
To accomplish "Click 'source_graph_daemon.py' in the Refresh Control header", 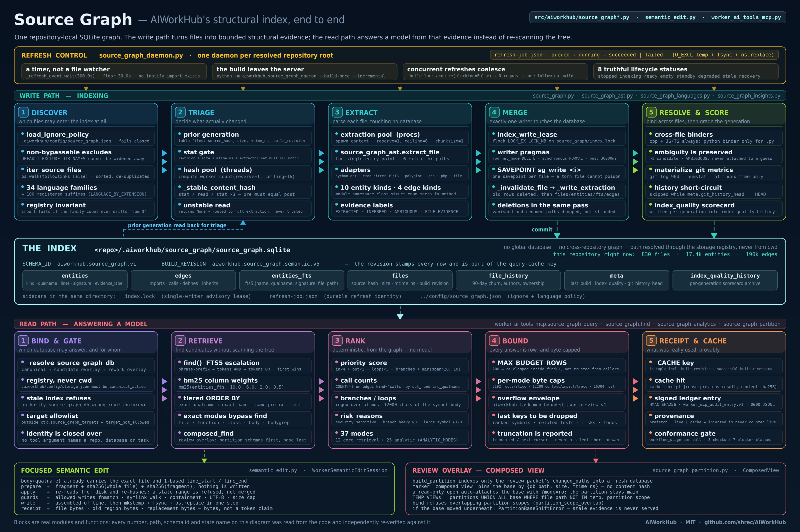I will tap(141, 55).
